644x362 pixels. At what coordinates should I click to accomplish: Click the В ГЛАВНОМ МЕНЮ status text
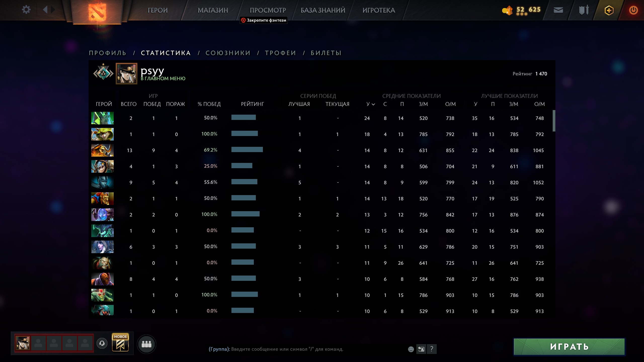(x=163, y=78)
